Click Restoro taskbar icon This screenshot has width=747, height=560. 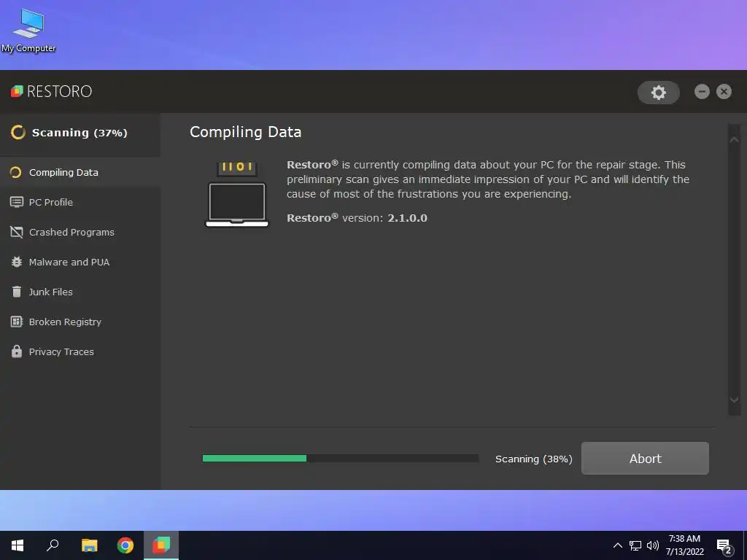(x=161, y=545)
